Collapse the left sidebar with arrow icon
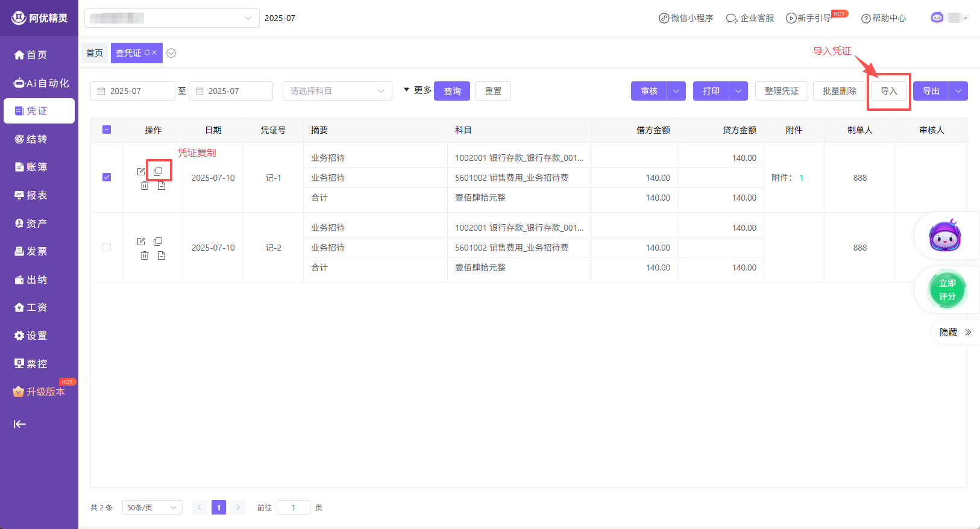 coord(20,424)
